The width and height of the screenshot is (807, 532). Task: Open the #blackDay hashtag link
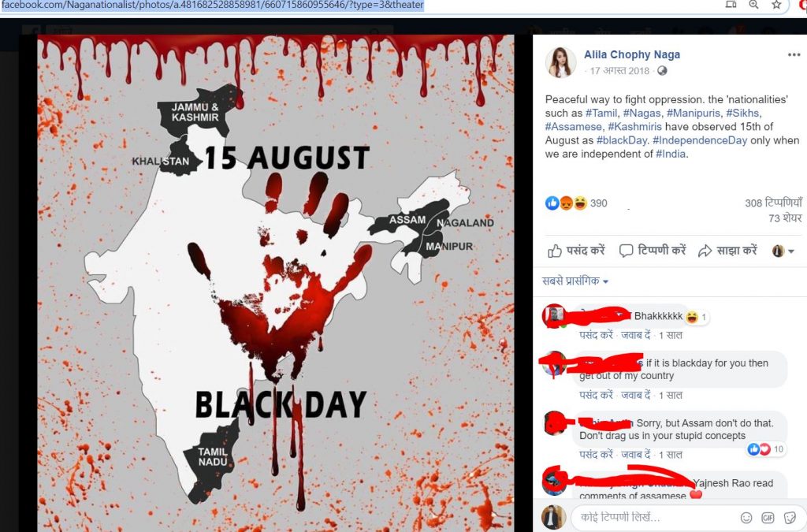tap(622, 140)
